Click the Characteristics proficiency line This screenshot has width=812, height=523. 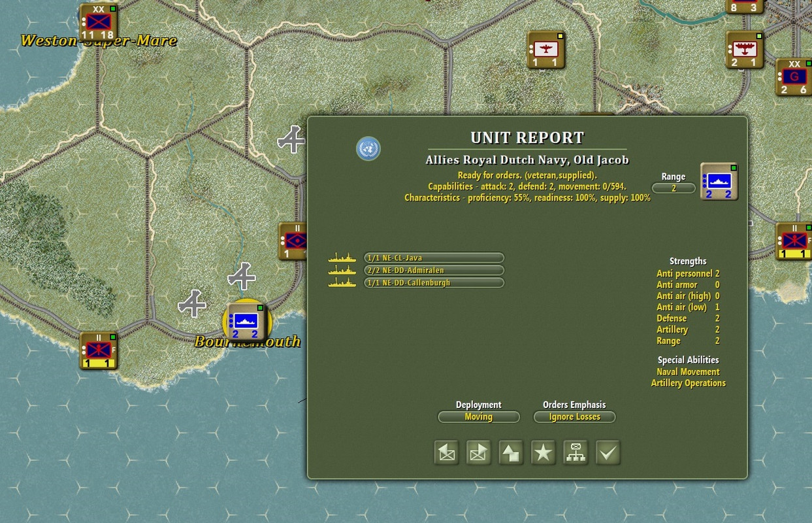click(x=527, y=197)
